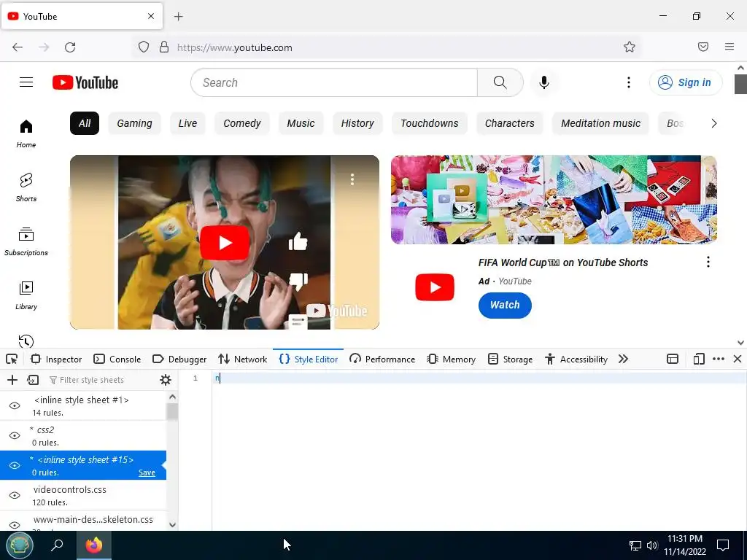Select the Touchdowns chip
Viewport: 747px width, 560px height.
[430, 123]
